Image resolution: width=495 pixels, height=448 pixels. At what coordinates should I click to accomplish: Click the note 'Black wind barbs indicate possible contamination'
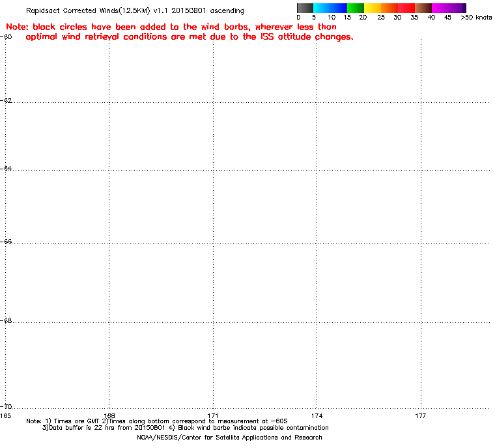(x=253, y=428)
